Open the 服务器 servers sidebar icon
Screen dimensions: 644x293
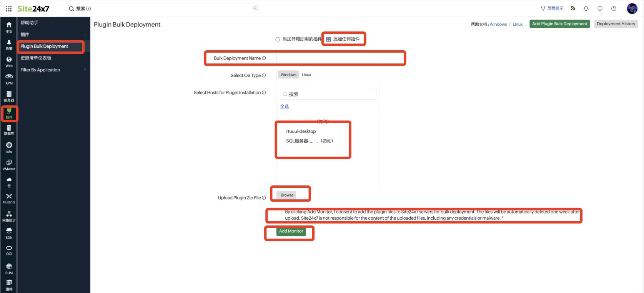click(x=9, y=96)
